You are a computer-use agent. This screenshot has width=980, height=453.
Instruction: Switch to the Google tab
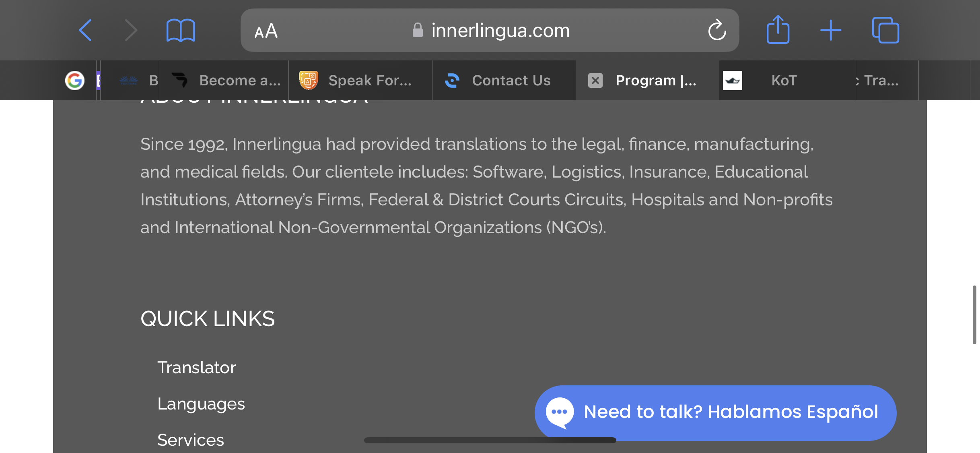click(75, 81)
